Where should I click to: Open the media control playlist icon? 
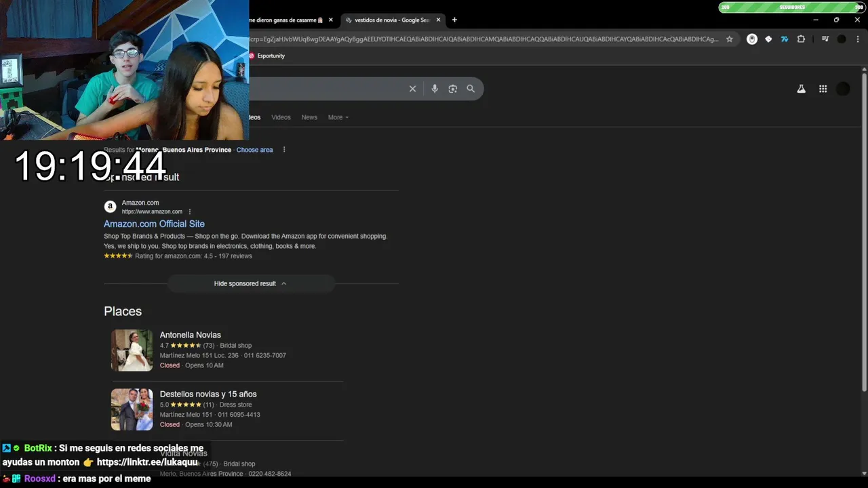point(825,39)
